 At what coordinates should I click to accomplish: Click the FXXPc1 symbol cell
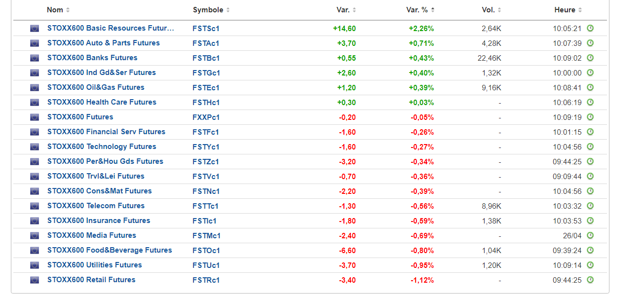(x=206, y=117)
